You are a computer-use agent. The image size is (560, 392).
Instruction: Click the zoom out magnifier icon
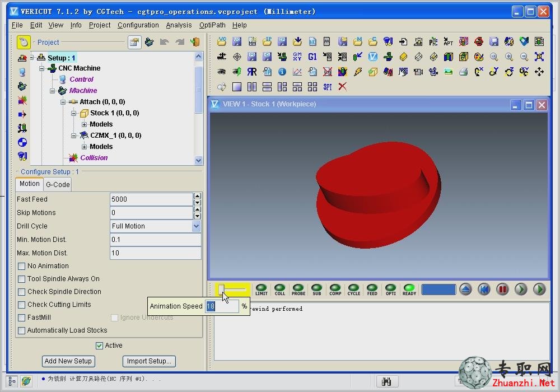pyautogui.click(x=524, y=57)
